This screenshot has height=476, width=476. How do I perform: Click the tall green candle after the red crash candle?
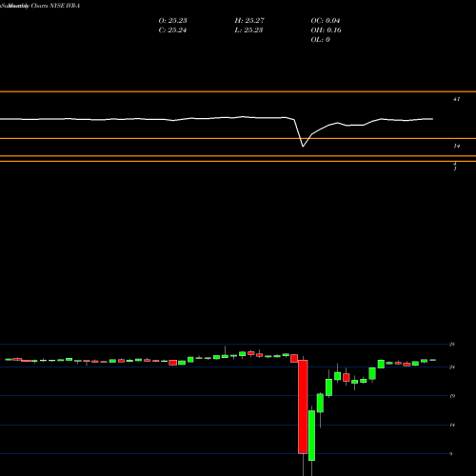click(x=311, y=435)
